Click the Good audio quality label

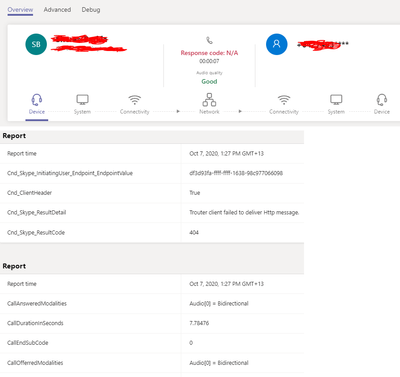coord(209,81)
